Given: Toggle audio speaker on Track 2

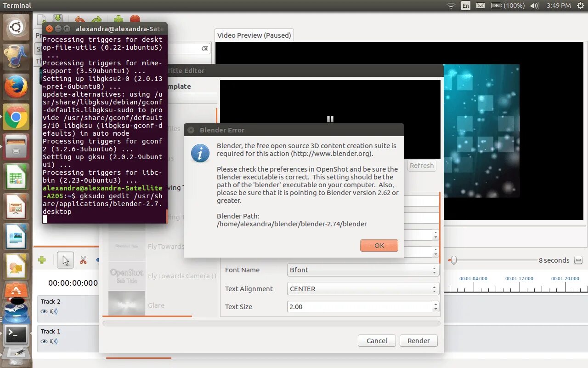Looking at the screenshot, I should 54,311.
